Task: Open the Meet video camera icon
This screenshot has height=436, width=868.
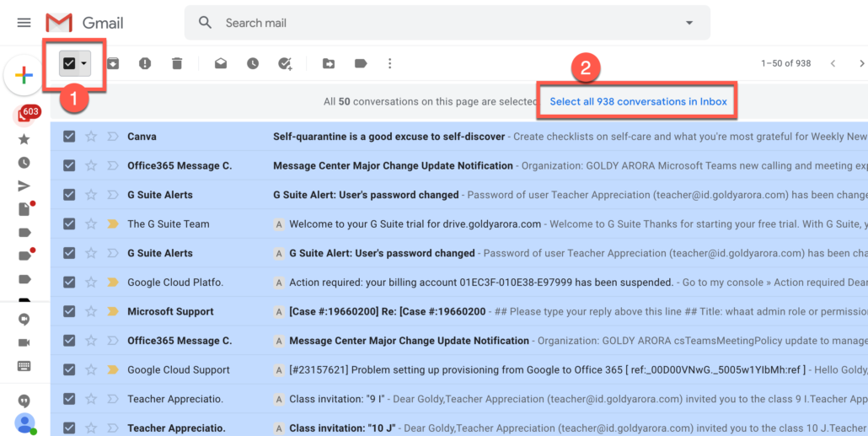Action: pos(24,343)
